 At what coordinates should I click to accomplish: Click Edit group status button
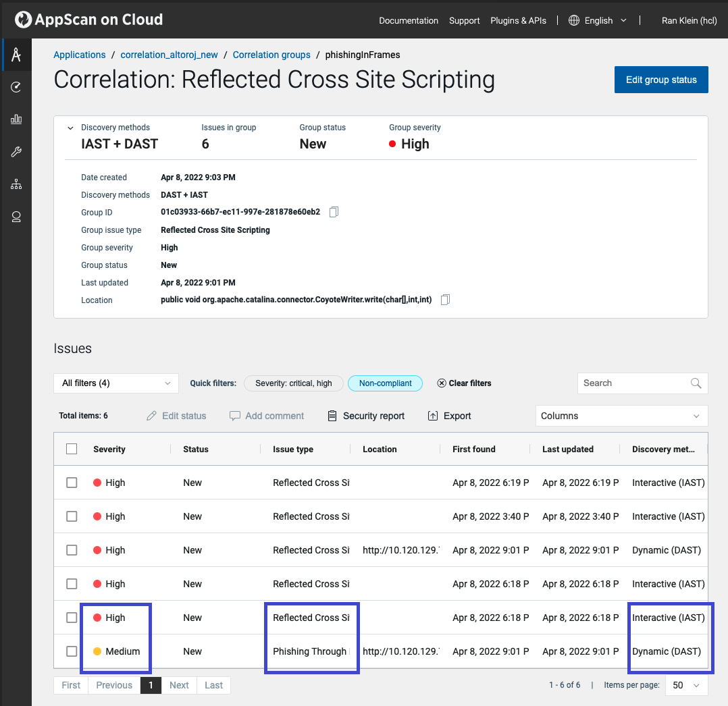(x=660, y=80)
